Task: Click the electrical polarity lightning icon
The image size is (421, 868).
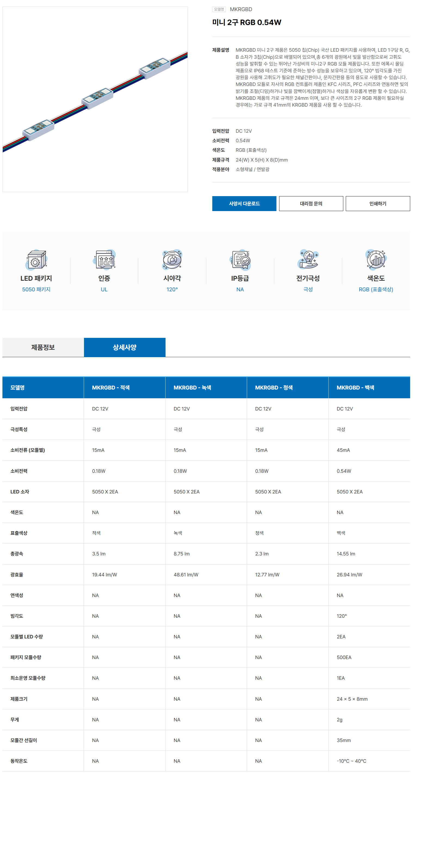Action: click(308, 260)
